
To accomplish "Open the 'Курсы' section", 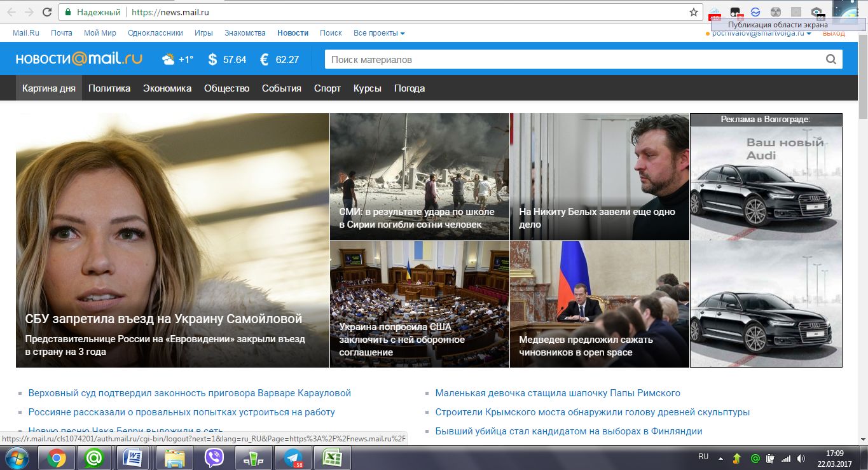I will click(368, 88).
